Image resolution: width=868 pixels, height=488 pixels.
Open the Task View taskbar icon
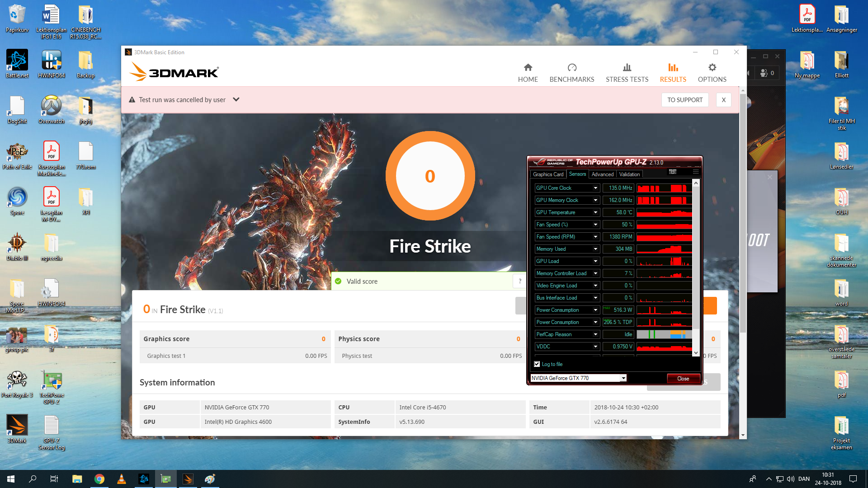[54, 479]
